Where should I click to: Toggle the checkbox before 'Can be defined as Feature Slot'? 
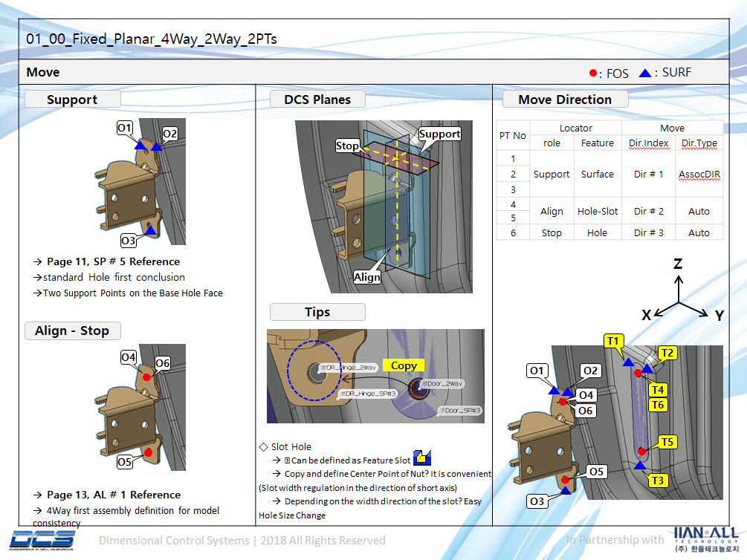point(287,460)
